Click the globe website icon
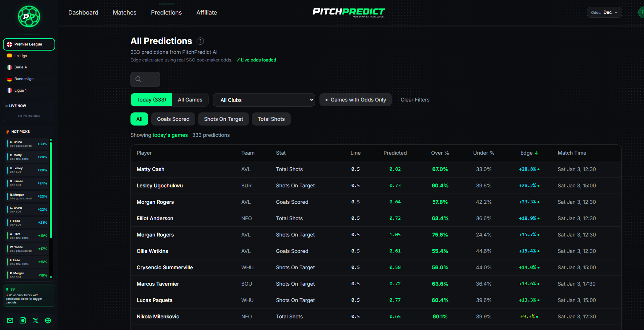 pos(48,321)
